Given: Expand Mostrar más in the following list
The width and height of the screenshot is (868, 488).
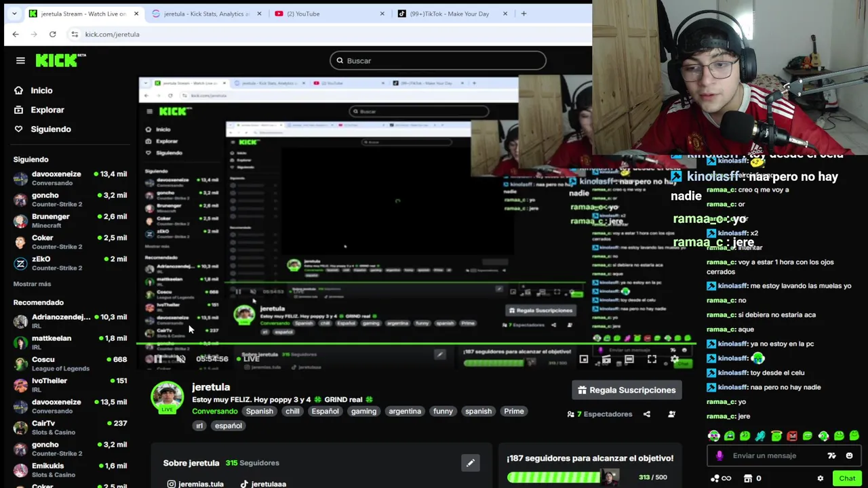Looking at the screenshot, I should coord(32,284).
